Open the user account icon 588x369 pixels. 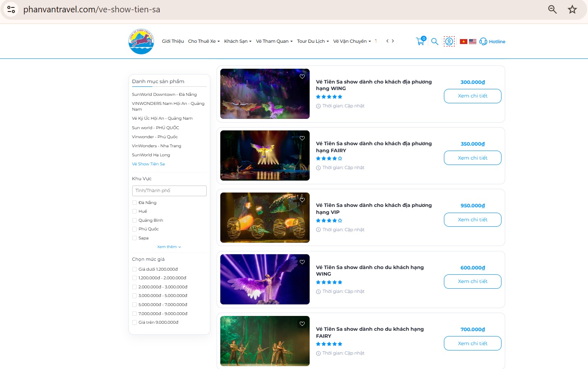click(449, 41)
